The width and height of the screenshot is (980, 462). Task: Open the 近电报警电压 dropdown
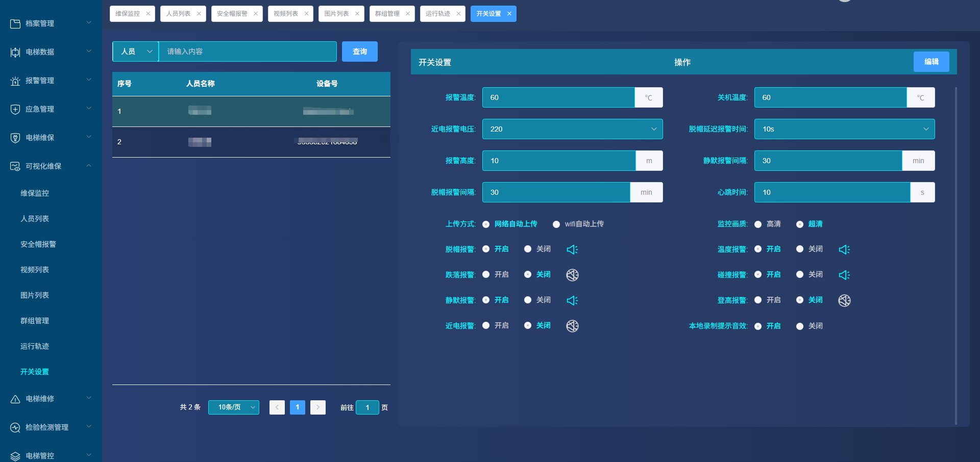572,129
